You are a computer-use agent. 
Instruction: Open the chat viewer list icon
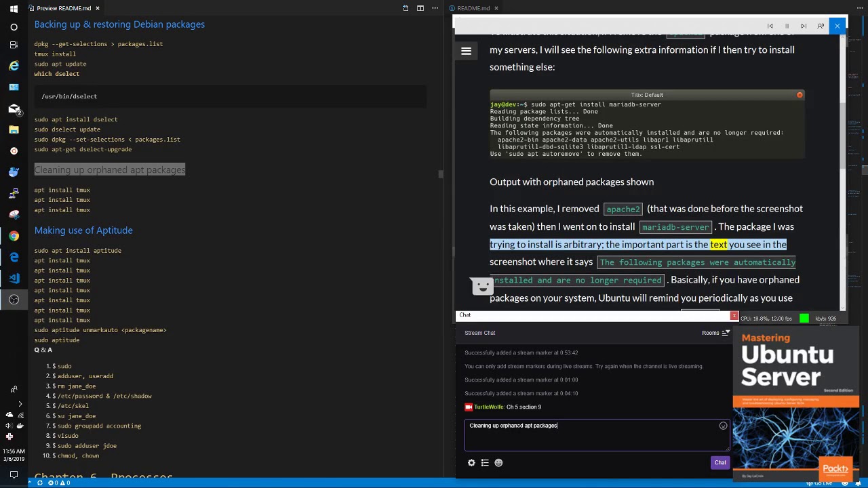(485, 463)
